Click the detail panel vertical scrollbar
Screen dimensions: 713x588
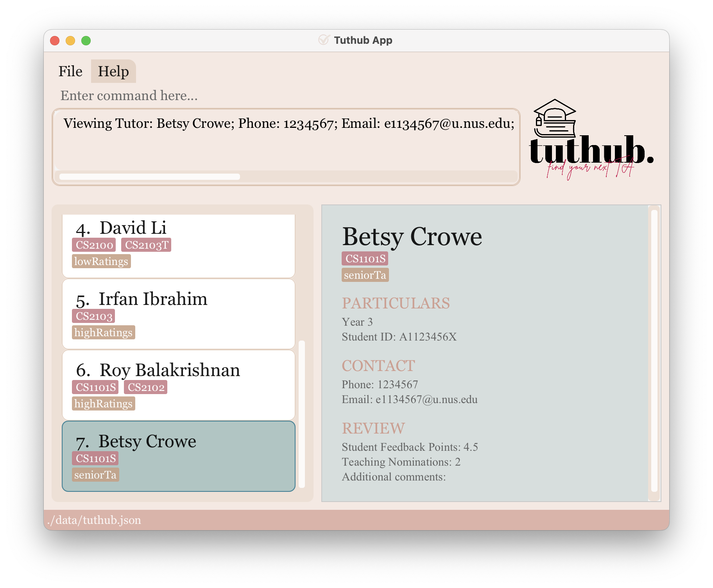[654, 351]
